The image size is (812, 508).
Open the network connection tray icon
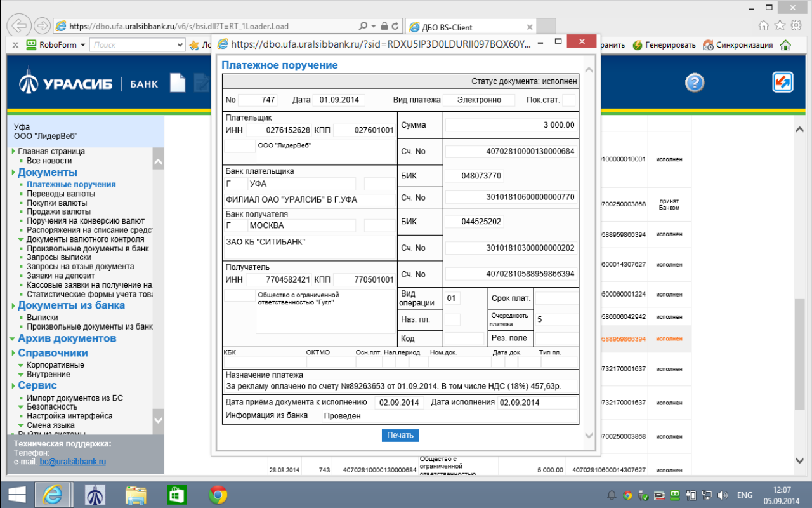(707, 495)
